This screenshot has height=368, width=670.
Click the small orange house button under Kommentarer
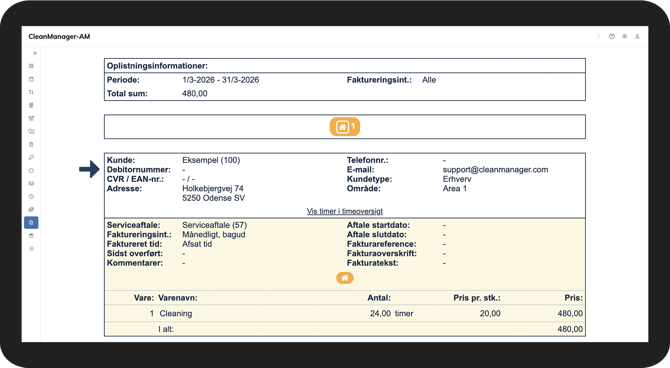345,278
